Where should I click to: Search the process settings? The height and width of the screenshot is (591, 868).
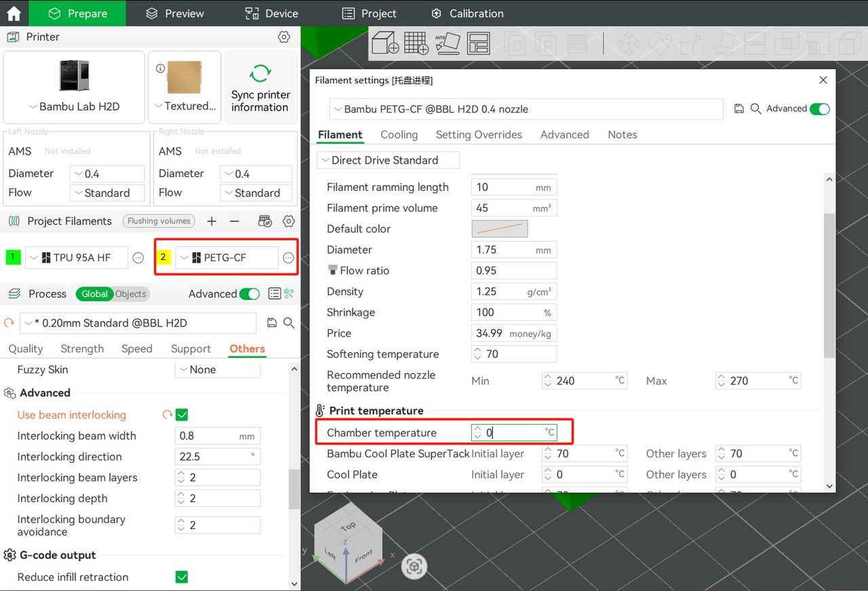click(289, 323)
